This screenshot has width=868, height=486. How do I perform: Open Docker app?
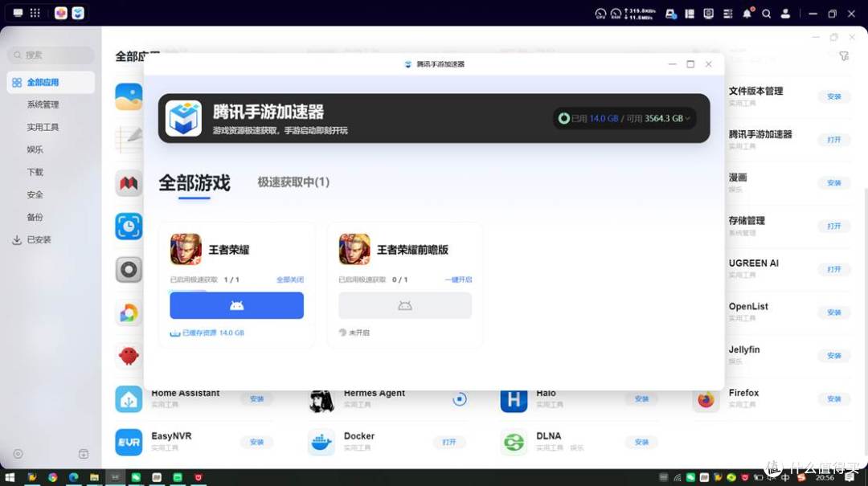click(x=449, y=442)
